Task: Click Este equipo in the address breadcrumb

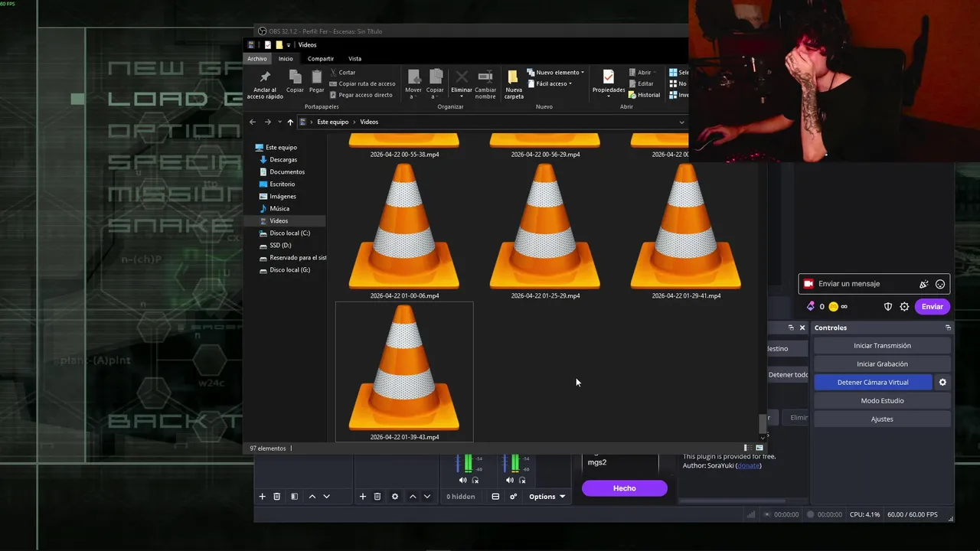Action: [332, 122]
